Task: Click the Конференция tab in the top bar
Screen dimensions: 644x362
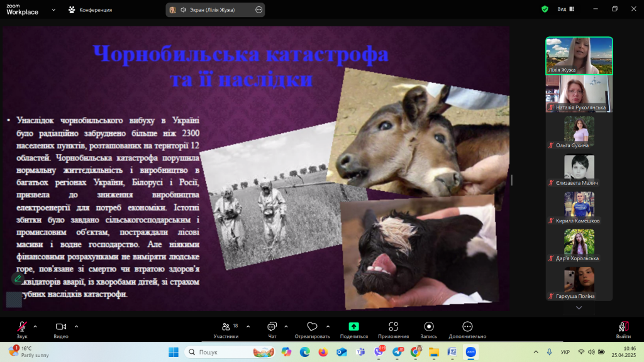Action: (91, 9)
